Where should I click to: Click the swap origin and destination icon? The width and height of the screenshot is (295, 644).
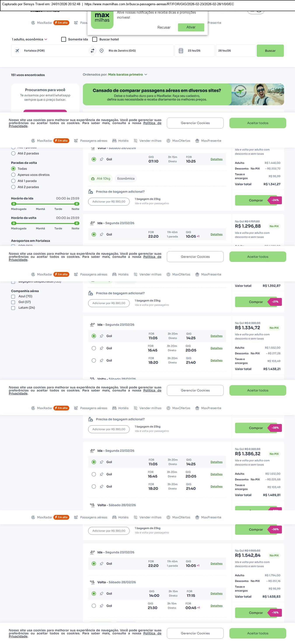92,51
